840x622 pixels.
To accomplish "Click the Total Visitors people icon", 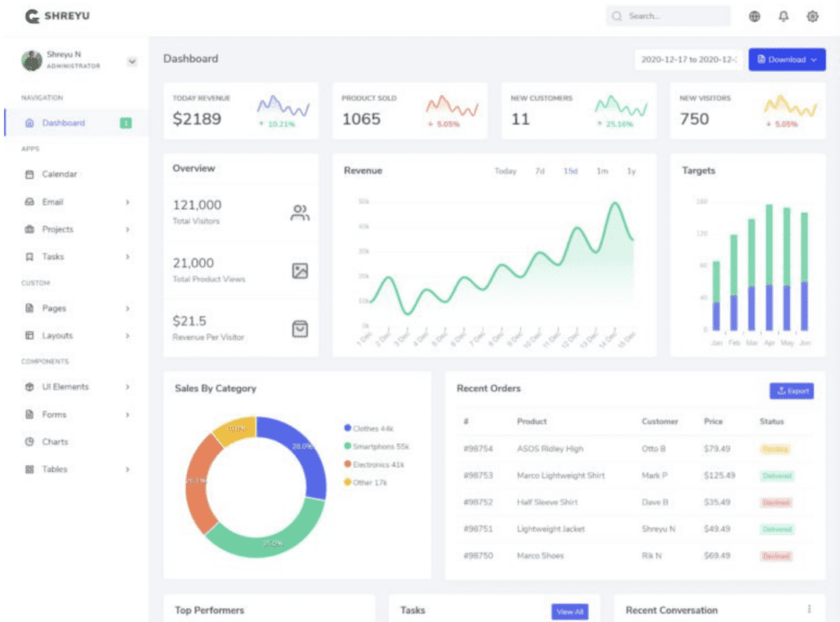I will [300, 213].
